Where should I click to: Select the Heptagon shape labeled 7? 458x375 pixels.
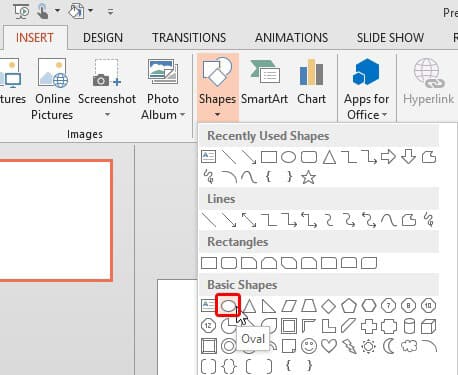click(x=389, y=306)
